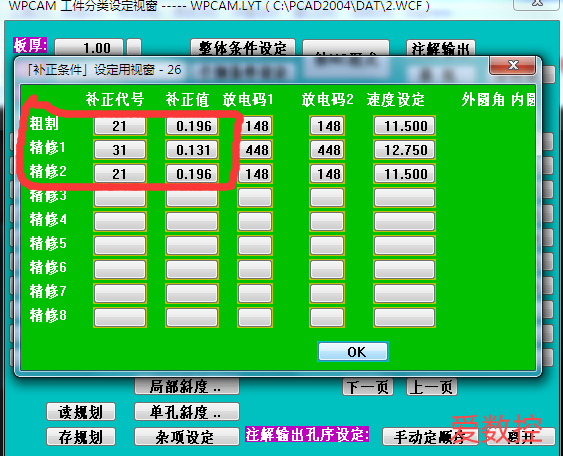563x456 pixels.
Task: Click 注解输出孔序设定 label
Action: coord(307,435)
